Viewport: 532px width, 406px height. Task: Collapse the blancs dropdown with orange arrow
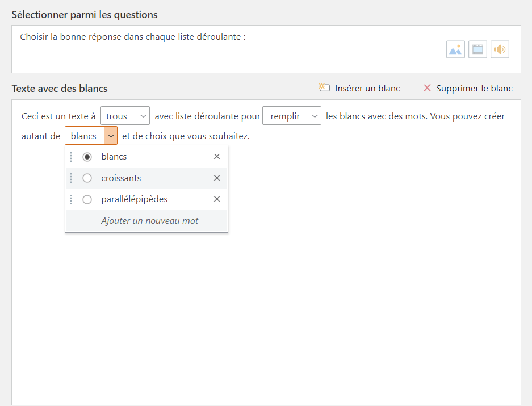pyautogui.click(x=111, y=136)
